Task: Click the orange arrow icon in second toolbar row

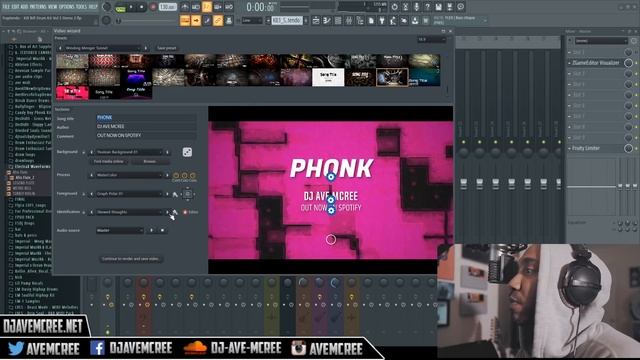Action: tap(196, 20)
